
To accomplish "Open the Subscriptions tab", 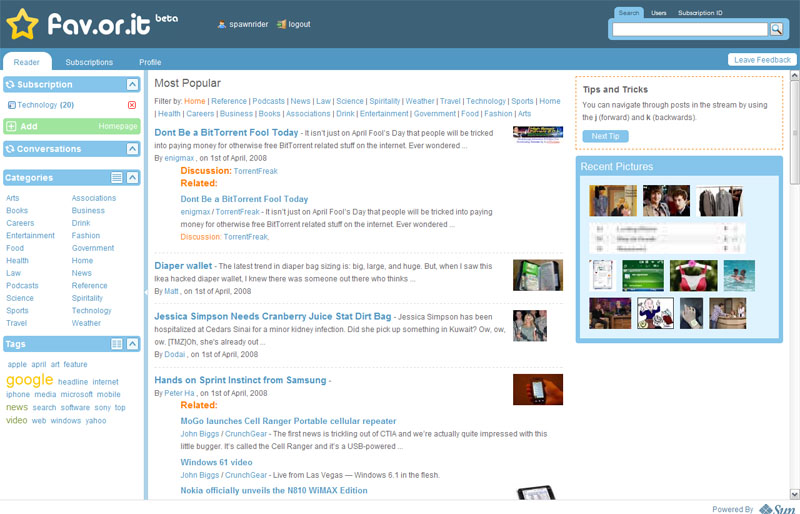I will pyautogui.click(x=89, y=62).
